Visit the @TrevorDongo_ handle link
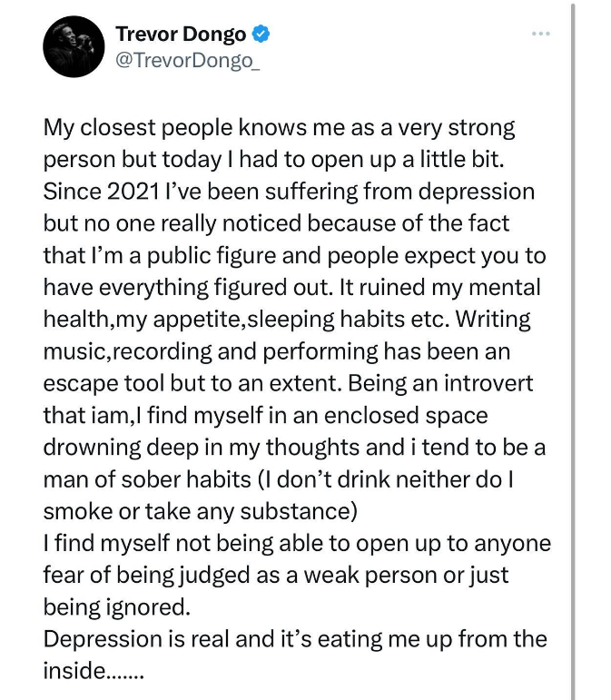The width and height of the screenshot is (611, 700). (187, 60)
